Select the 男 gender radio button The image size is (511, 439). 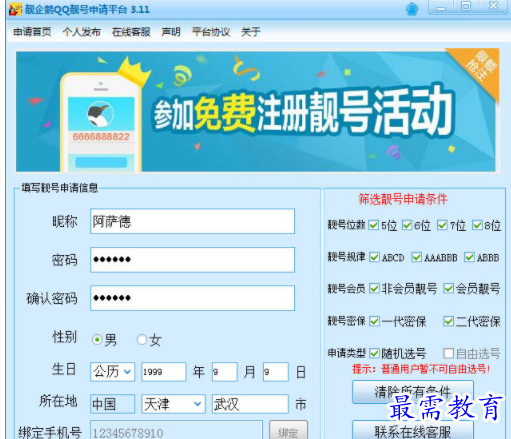coord(97,340)
